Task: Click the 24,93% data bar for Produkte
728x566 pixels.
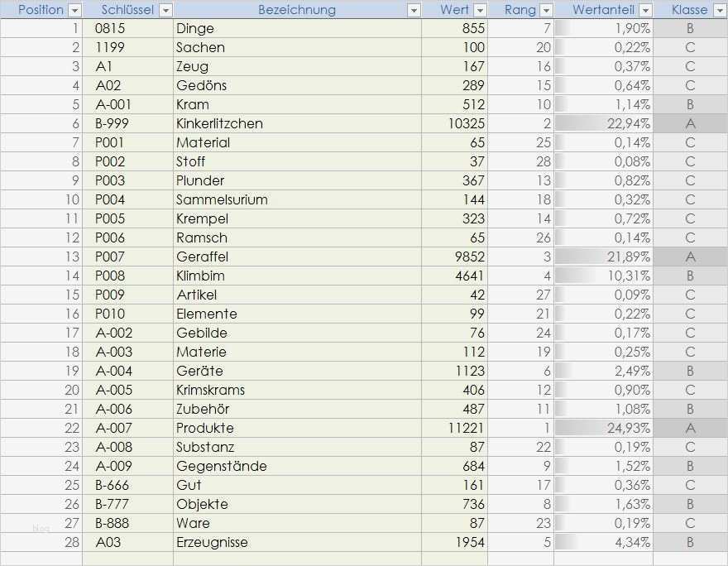Action: tap(604, 428)
